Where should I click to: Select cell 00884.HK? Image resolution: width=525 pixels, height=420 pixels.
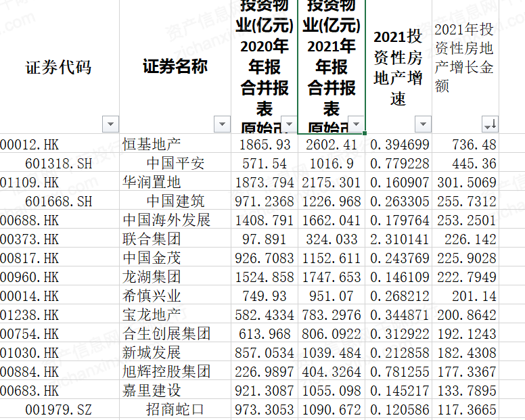tap(60, 371)
